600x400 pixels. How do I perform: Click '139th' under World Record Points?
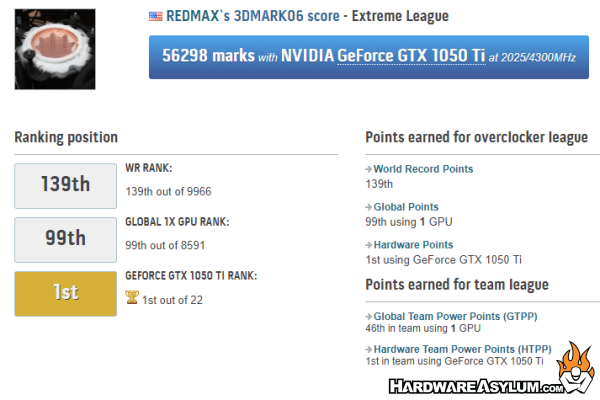click(x=379, y=184)
